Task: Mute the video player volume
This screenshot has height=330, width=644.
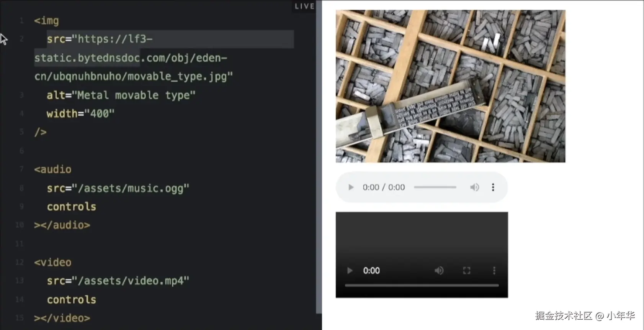Action: click(x=439, y=271)
